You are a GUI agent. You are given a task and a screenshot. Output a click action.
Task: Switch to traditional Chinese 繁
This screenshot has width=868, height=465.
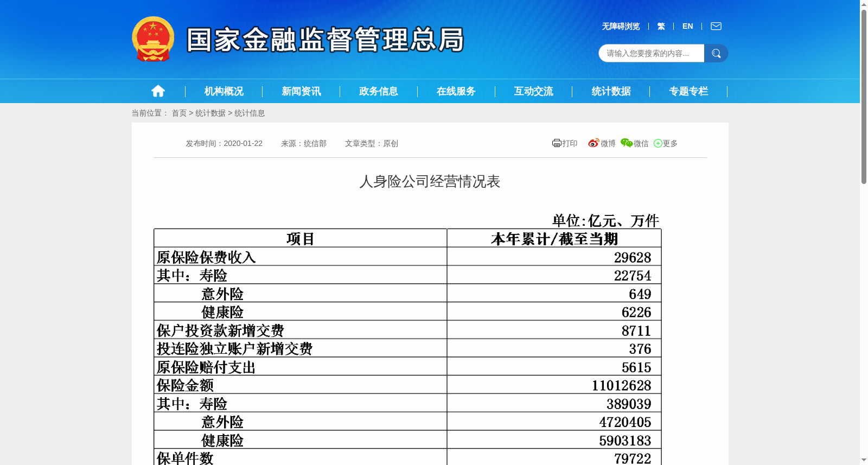click(661, 26)
